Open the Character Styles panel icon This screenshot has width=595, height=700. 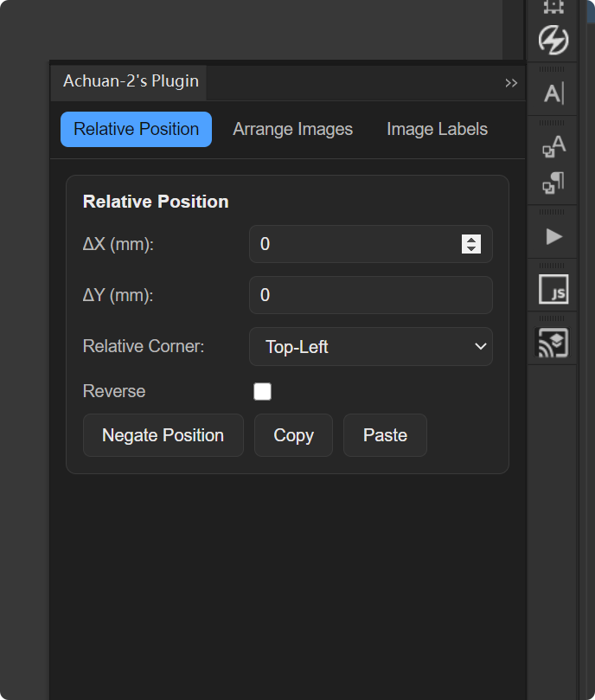[x=553, y=146]
